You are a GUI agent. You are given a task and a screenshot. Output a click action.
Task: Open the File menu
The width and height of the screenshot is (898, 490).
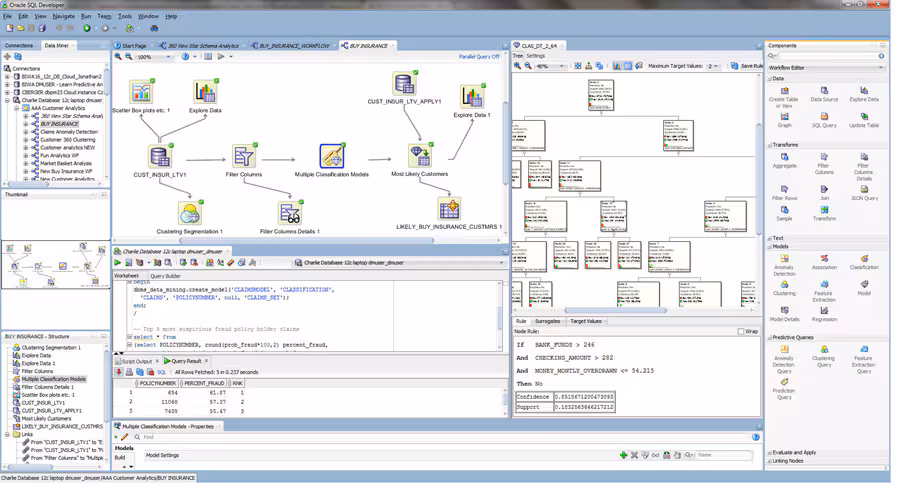click(7, 16)
